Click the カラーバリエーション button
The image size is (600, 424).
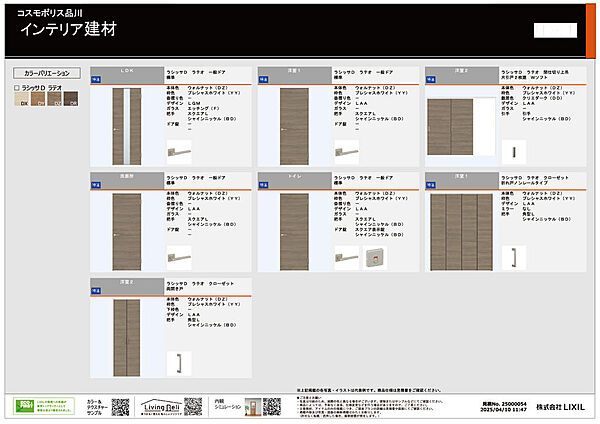pyautogui.click(x=47, y=73)
